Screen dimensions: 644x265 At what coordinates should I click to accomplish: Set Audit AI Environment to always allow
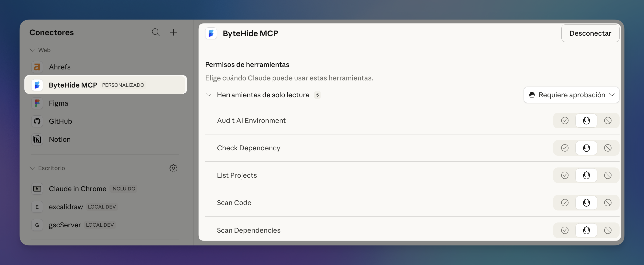[x=565, y=121]
